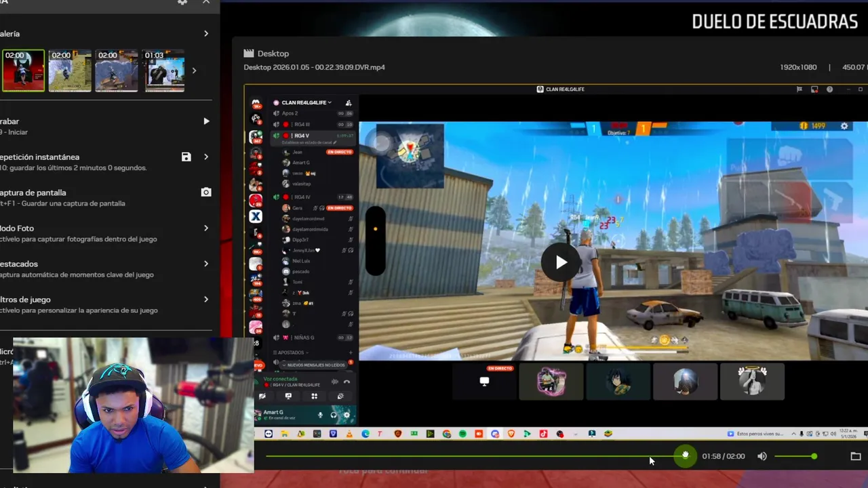The width and height of the screenshot is (868, 488).
Task: Open file location with folder icon
Action: [x=856, y=456]
